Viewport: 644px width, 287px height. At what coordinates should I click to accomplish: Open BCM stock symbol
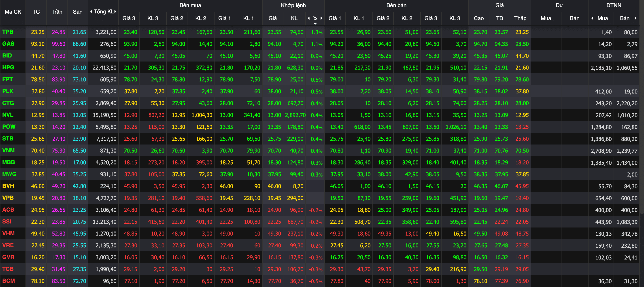[9, 281]
